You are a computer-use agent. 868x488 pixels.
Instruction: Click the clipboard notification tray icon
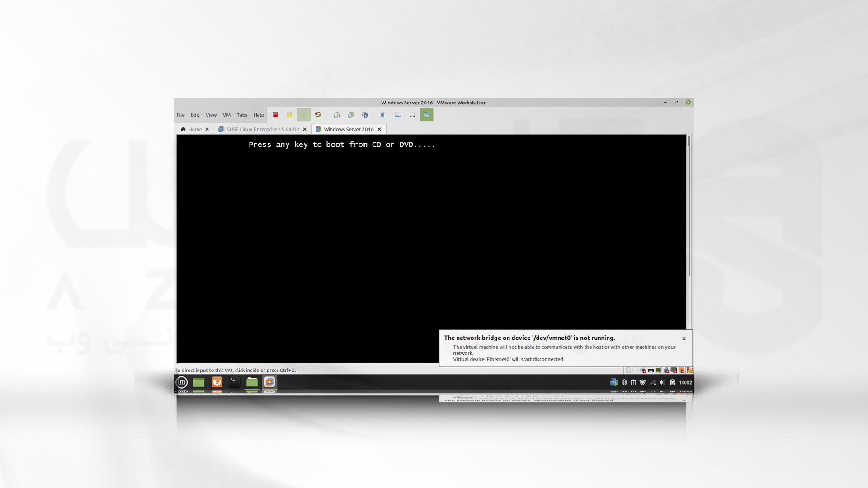[x=633, y=382]
